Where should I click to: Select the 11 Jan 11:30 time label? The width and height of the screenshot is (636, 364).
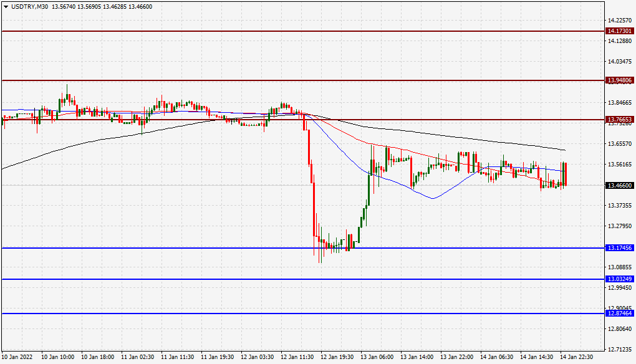(x=177, y=357)
